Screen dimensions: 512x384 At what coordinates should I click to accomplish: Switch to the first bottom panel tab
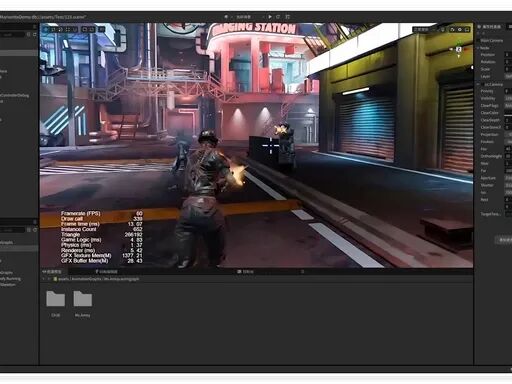pyautogui.click(x=53, y=272)
